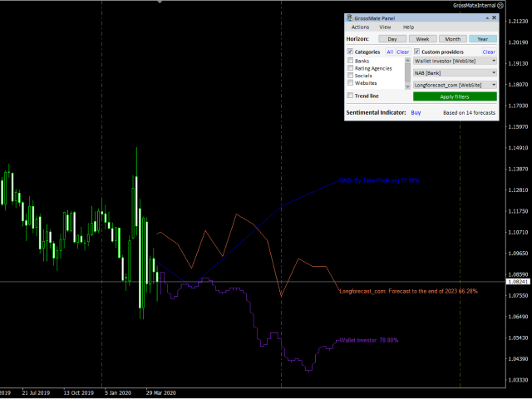Set the horizon to Day

[x=392, y=39]
